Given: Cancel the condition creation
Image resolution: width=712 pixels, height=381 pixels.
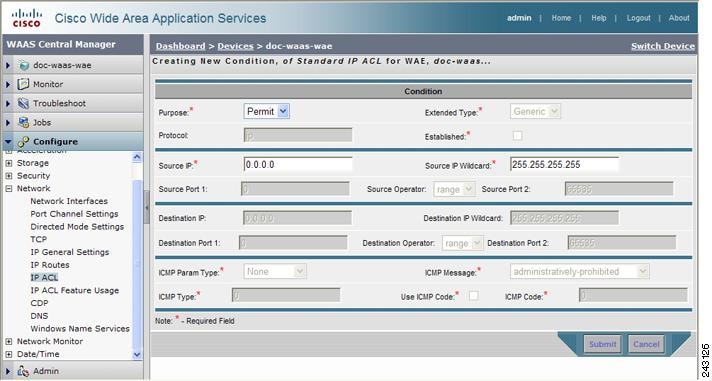Looking at the screenshot, I should 646,344.
